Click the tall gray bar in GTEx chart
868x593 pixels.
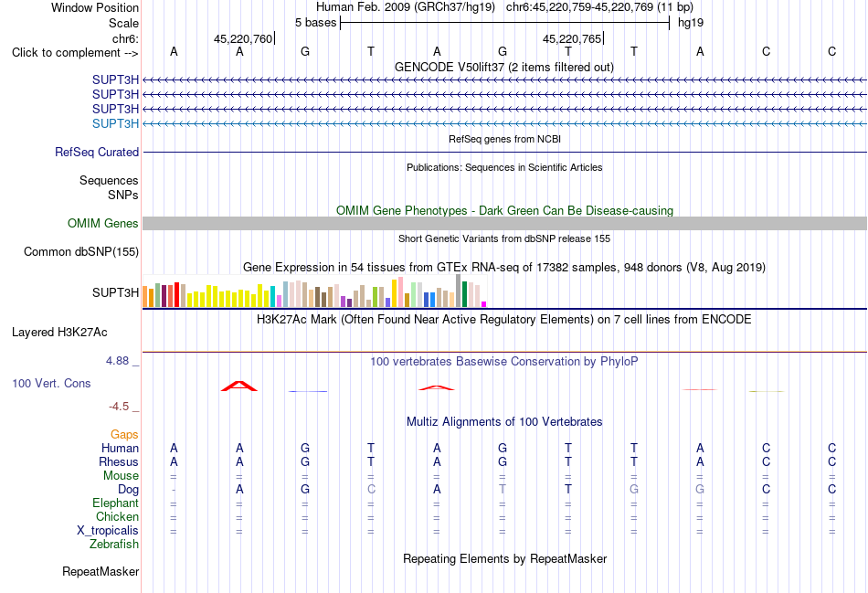[459, 291]
